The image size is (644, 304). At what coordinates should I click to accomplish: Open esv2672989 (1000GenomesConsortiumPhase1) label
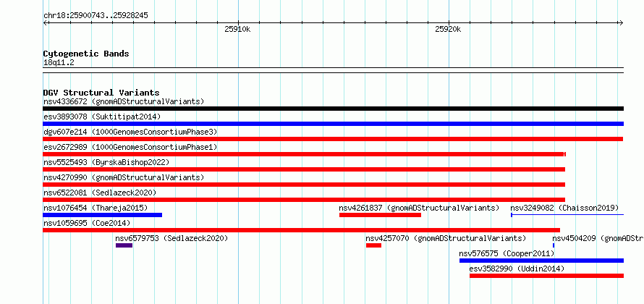click(x=130, y=147)
